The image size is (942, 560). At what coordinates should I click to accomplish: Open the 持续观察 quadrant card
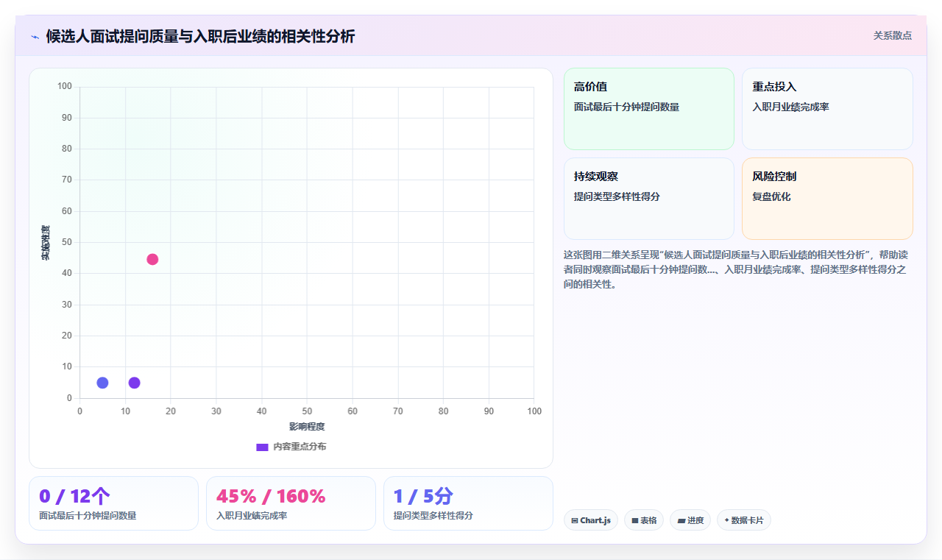649,199
